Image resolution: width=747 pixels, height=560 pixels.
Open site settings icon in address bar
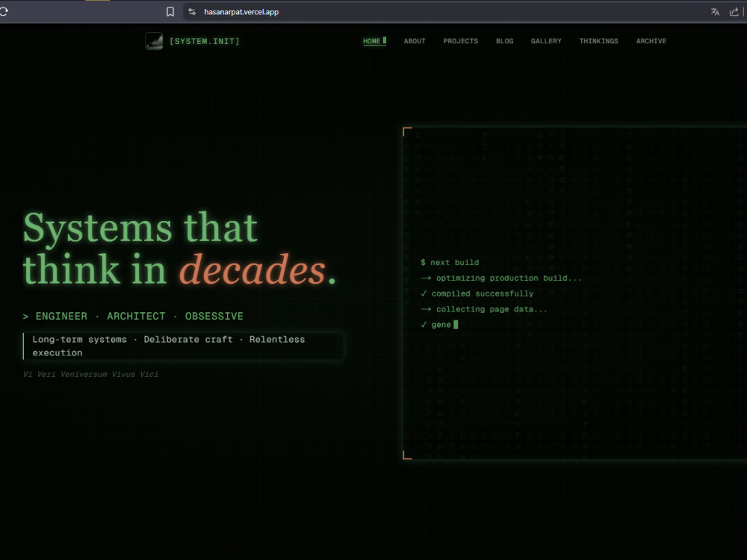point(192,12)
